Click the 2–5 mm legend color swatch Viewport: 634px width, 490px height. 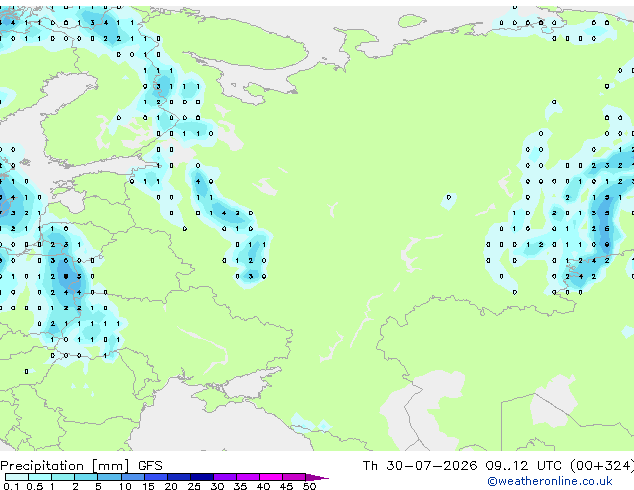pyautogui.click(x=86, y=477)
